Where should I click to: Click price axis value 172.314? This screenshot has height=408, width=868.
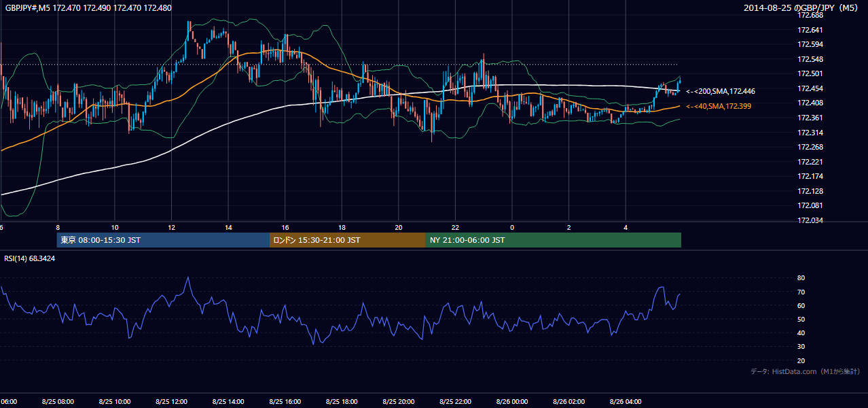pos(810,133)
